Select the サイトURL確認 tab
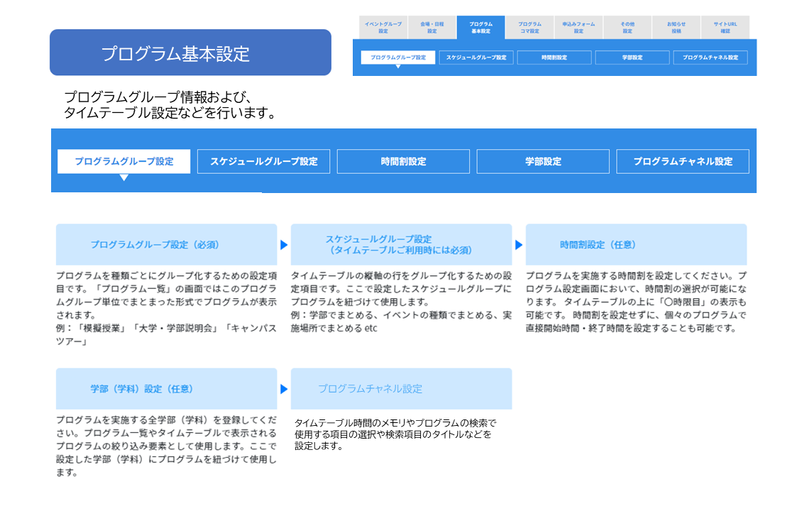The height and width of the screenshot is (511, 812). point(725,28)
